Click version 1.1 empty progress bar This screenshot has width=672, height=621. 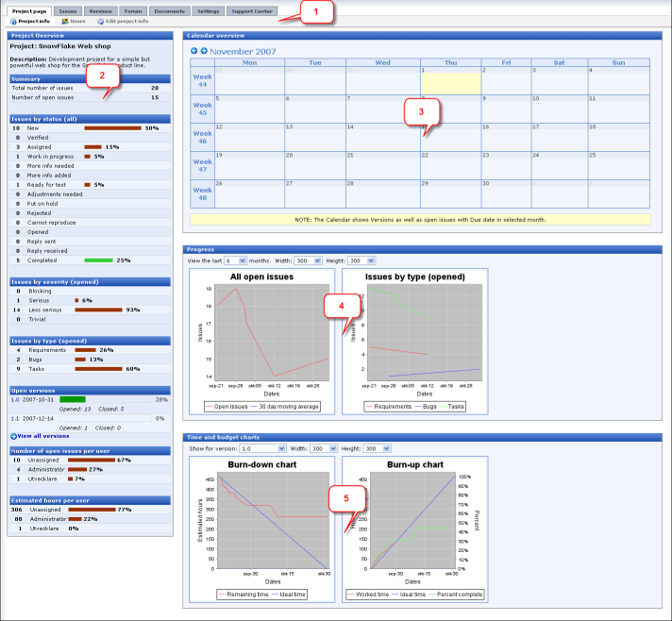point(106,418)
